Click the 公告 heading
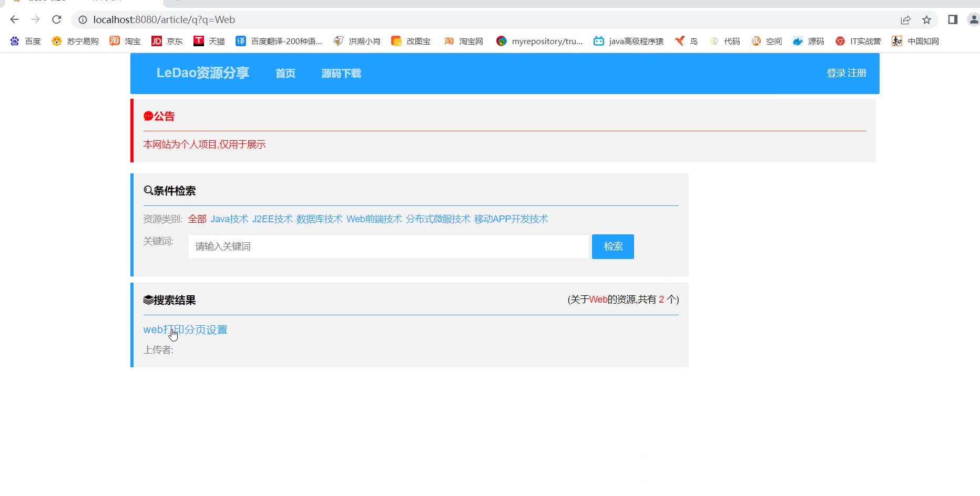Viewport: 980px width, 496px height. [x=159, y=116]
